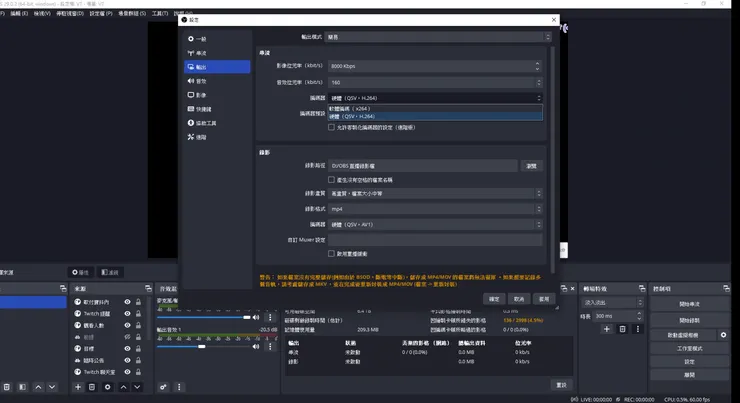Viewport: 740px width, 403px height.
Task: Open the Edit (編輯) menu
Action: (x=19, y=14)
